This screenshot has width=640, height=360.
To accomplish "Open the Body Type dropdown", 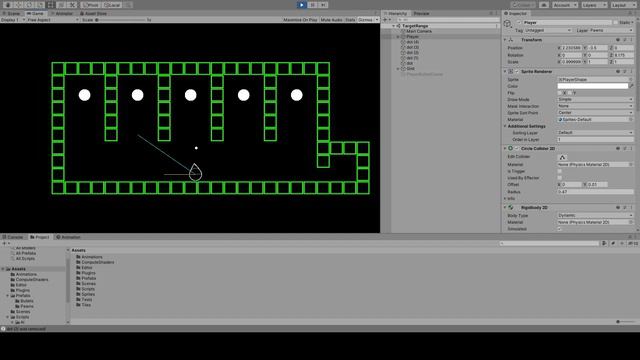I will tap(596, 216).
